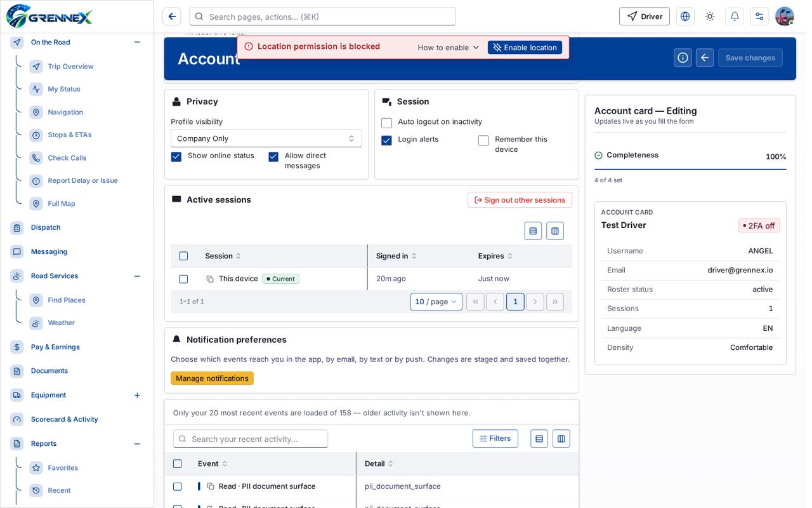This screenshot has height=508, width=812.
Task: Open the Filters button for recent activity
Action: 495,439
